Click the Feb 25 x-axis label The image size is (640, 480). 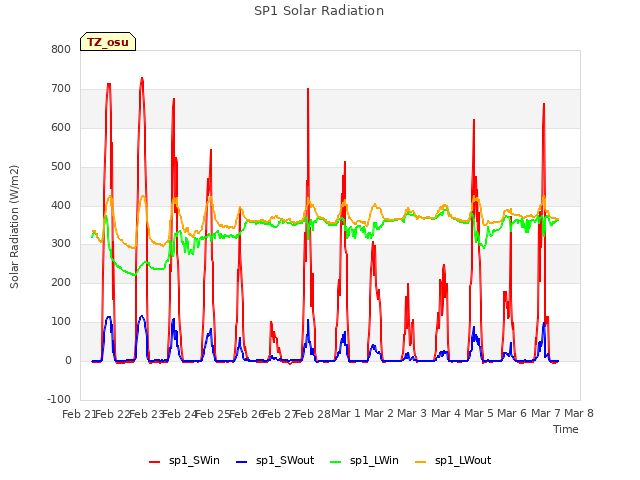click(213, 414)
